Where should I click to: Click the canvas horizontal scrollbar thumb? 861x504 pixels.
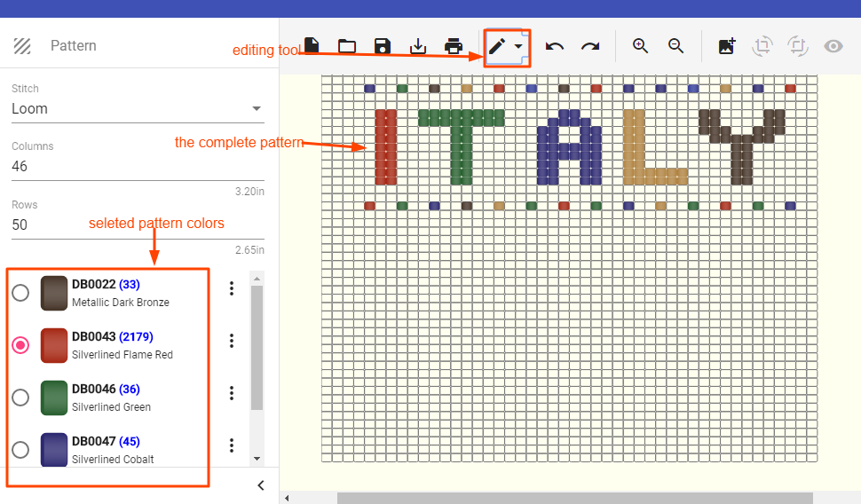tap(574, 498)
